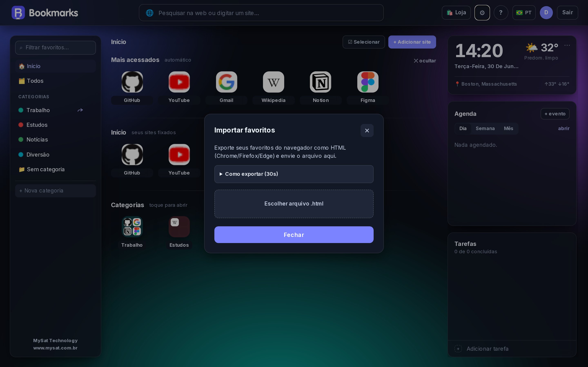Open the PT language selector
Viewport: 588px width, 367px height.
(524, 13)
